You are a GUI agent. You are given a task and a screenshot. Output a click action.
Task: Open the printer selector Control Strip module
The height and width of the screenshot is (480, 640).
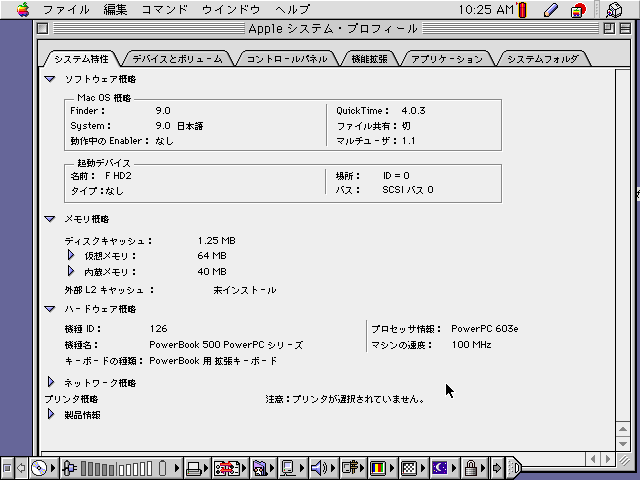[x=197, y=468]
